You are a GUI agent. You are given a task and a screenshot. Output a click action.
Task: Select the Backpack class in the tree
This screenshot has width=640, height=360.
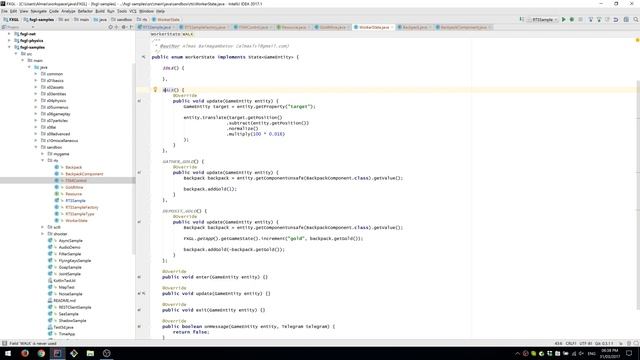(73, 167)
